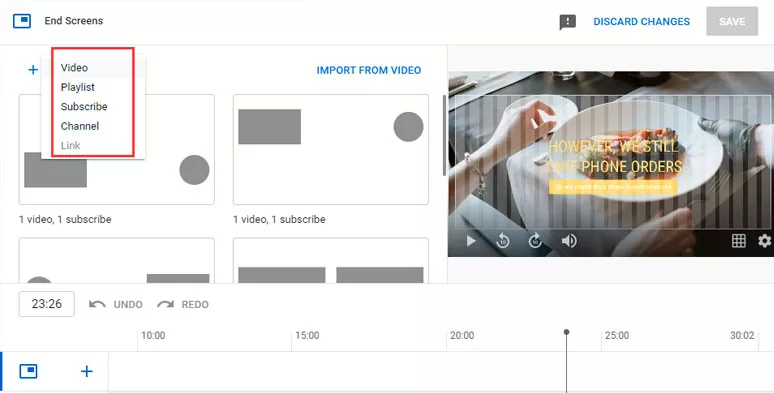Click the 30:02 end time label
Image resolution: width=774 pixels, height=393 pixels.
(742, 335)
